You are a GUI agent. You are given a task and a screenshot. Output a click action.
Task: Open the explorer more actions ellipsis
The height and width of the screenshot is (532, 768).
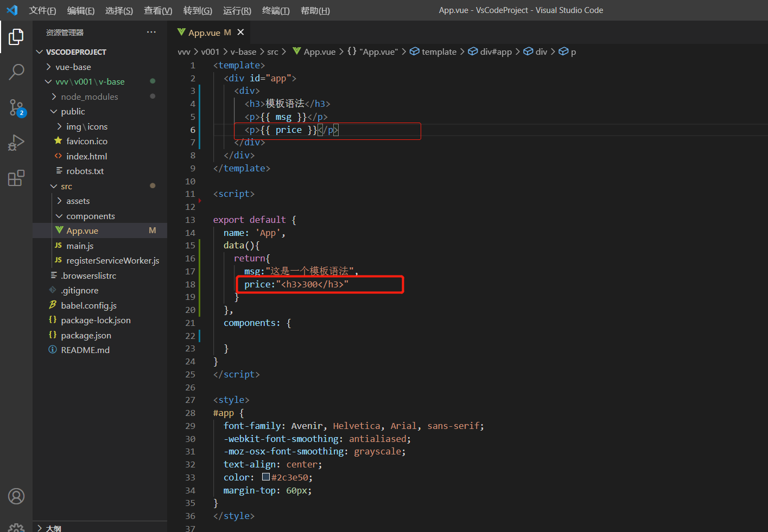(151, 33)
